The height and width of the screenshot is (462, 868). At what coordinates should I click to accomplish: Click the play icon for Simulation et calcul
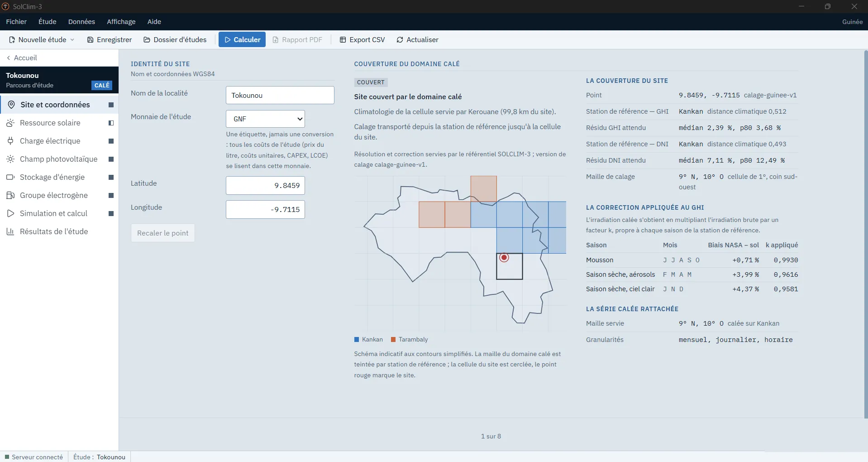click(x=10, y=213)
